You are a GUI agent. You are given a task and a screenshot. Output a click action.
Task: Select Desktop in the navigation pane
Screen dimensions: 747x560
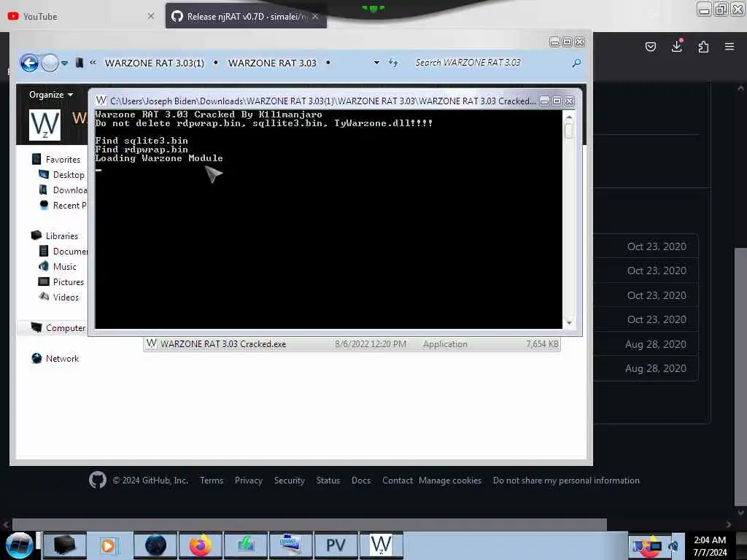click(61, 175)
